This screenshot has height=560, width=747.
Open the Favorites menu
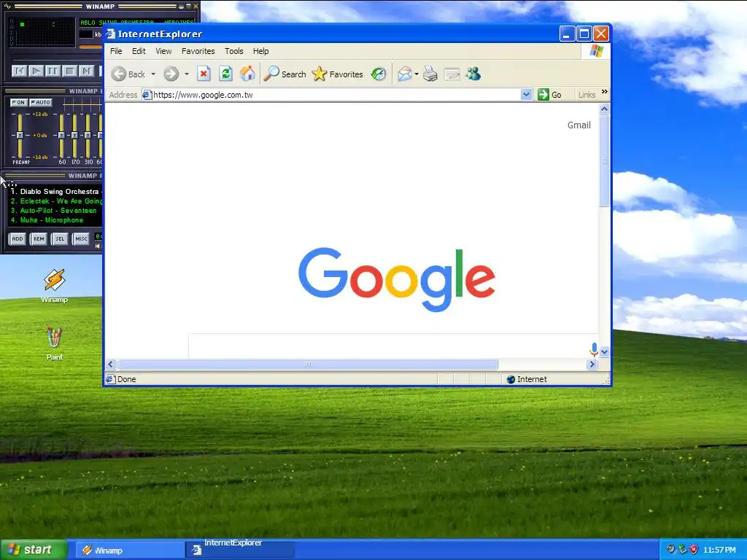click(x=198, y=51)
